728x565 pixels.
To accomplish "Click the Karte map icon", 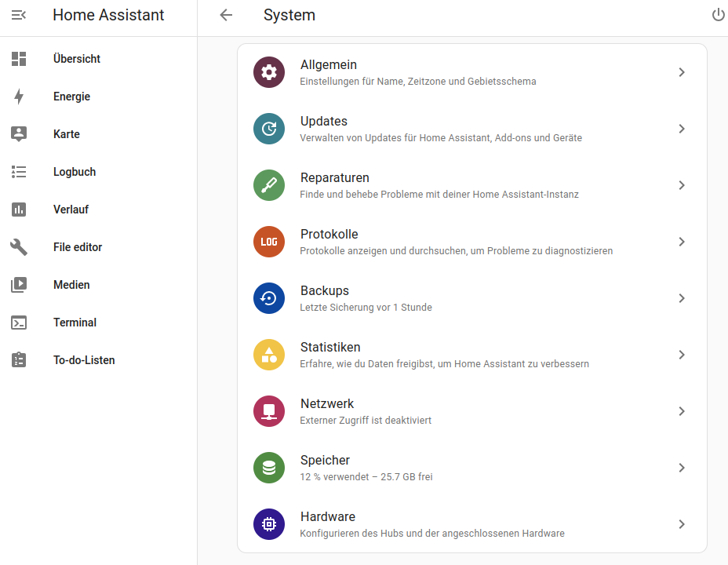I will pyautogui.click(x=19, y=134).
